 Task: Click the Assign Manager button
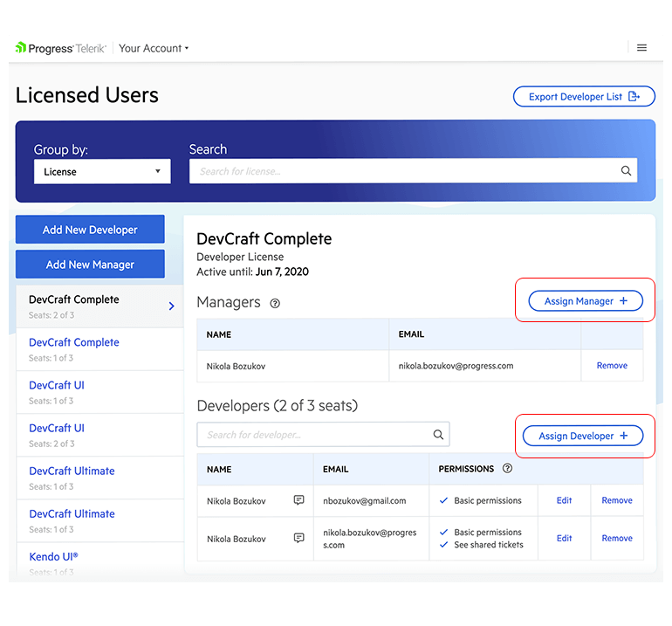[586, 301]
